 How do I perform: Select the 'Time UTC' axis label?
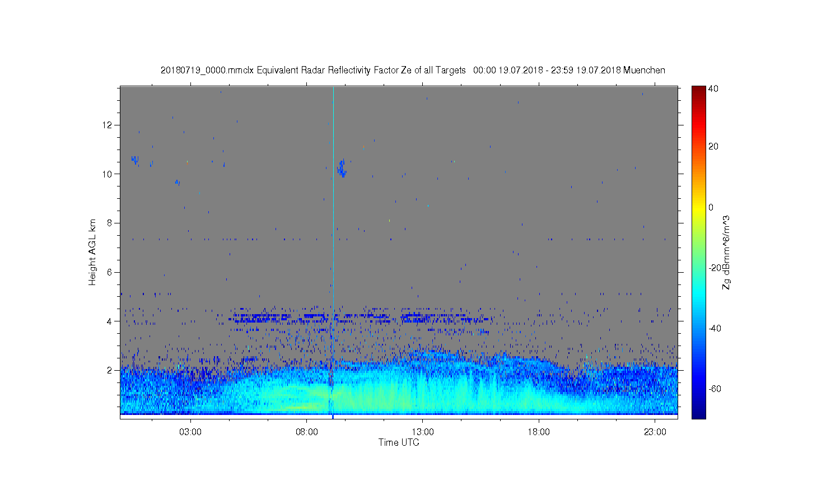click(x=399, y=442)
